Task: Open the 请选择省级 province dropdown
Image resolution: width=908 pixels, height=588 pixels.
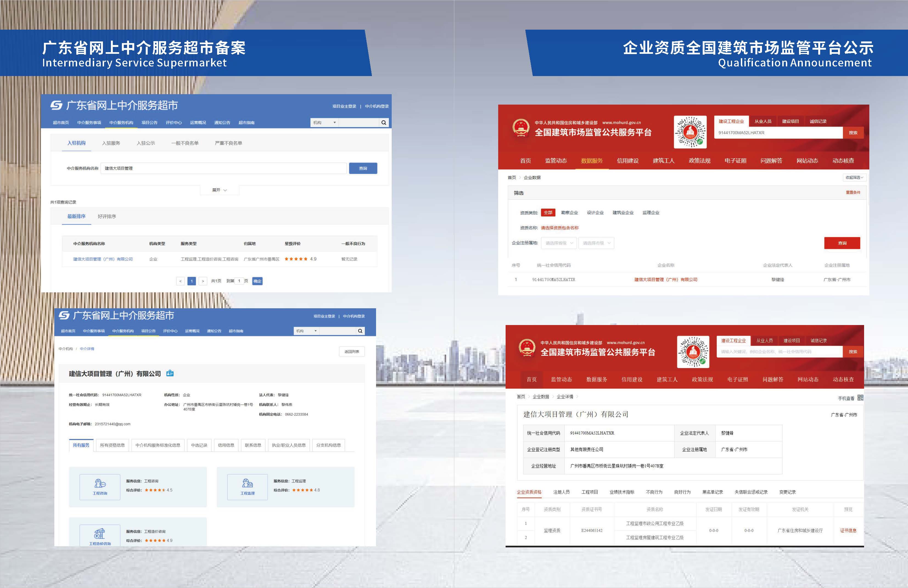Action: 559,243
